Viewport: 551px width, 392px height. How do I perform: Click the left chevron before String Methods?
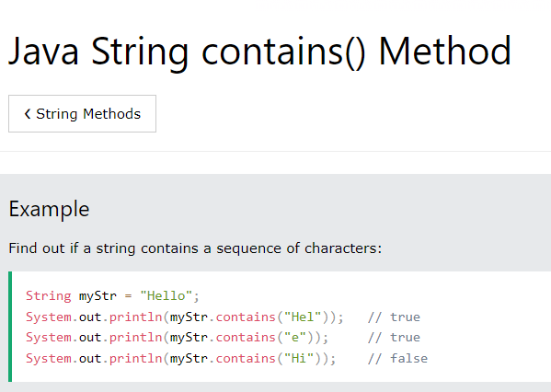tap(28, 114)
